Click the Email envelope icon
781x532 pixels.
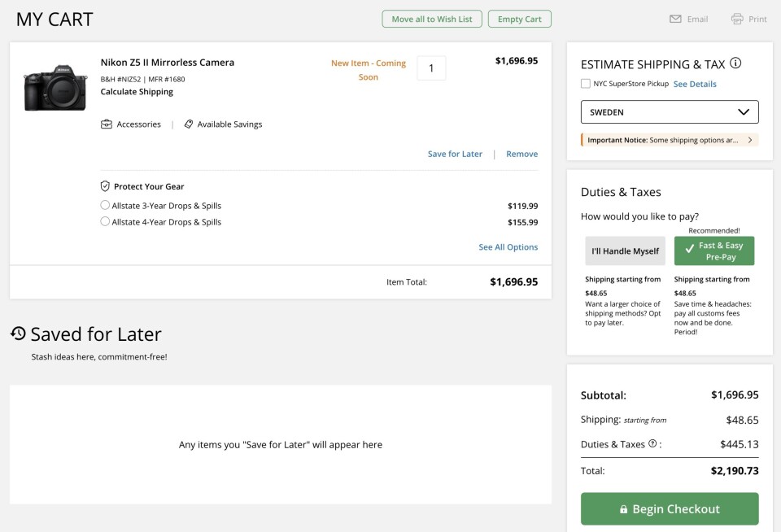675,19
